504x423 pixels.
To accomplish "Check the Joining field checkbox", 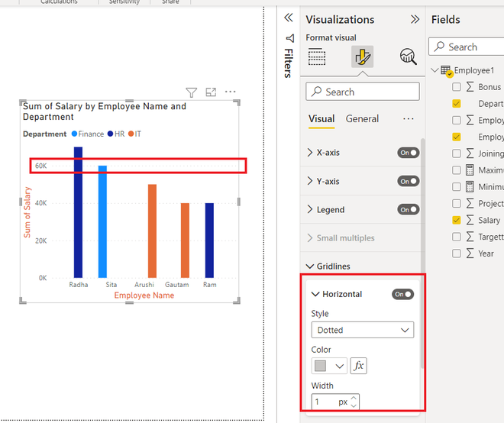I will [x=457, y=153].
